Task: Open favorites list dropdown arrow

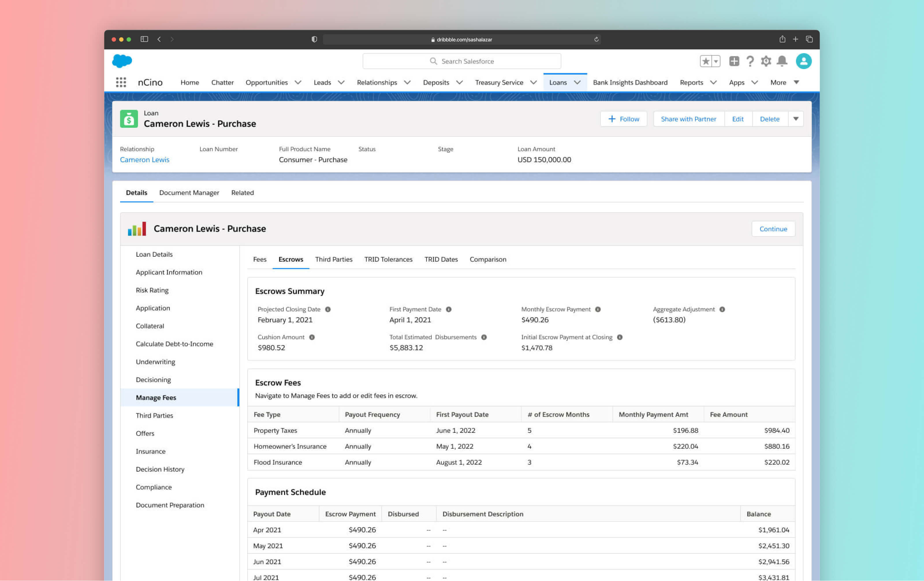Action: (716, 61)
